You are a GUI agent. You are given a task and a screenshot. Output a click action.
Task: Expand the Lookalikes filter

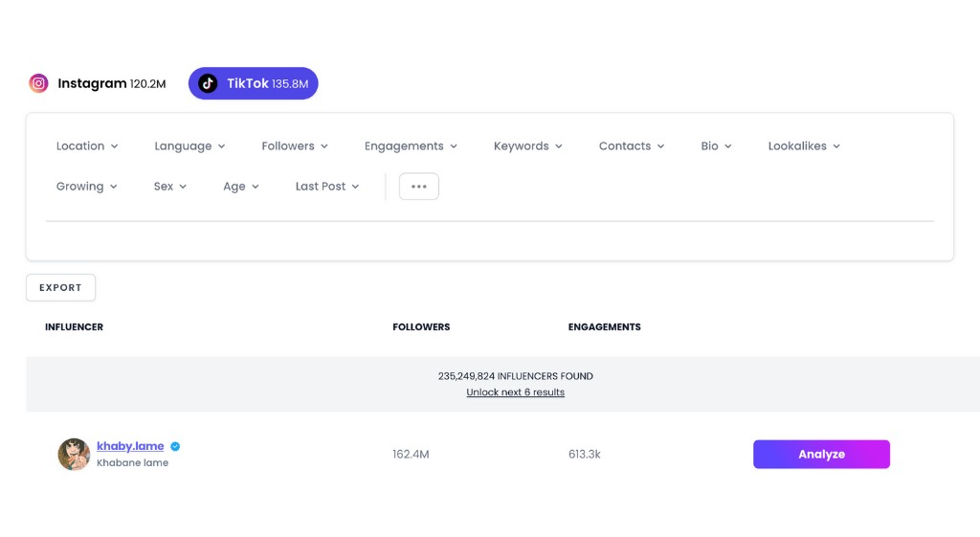coord(804,145)
